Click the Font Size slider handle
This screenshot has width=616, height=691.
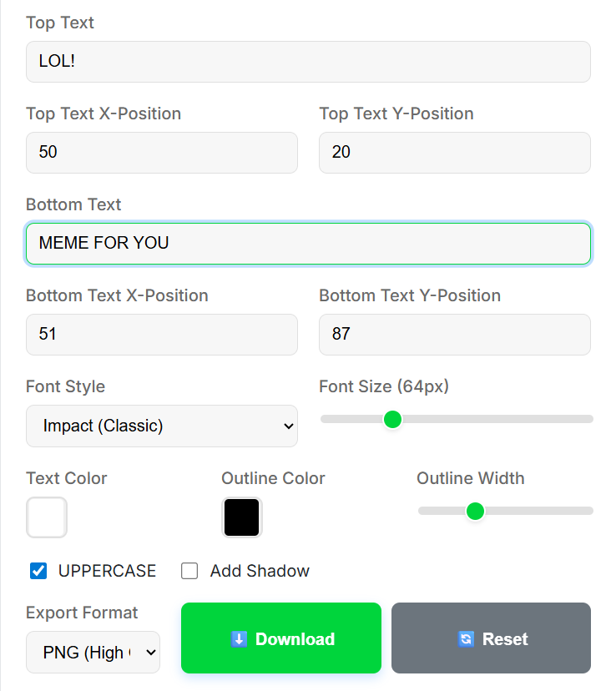(x=392, y=419)
